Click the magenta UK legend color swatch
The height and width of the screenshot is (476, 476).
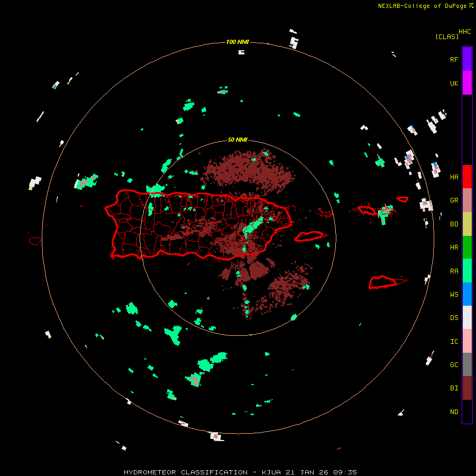pyautogui.click(x=467, y=83)
